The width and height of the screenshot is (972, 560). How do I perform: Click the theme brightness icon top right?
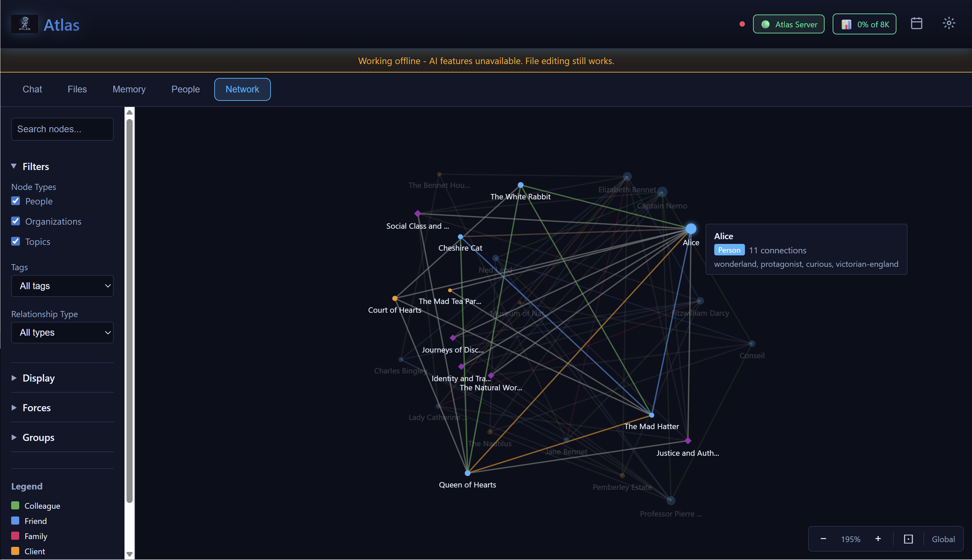click(948, 24)
